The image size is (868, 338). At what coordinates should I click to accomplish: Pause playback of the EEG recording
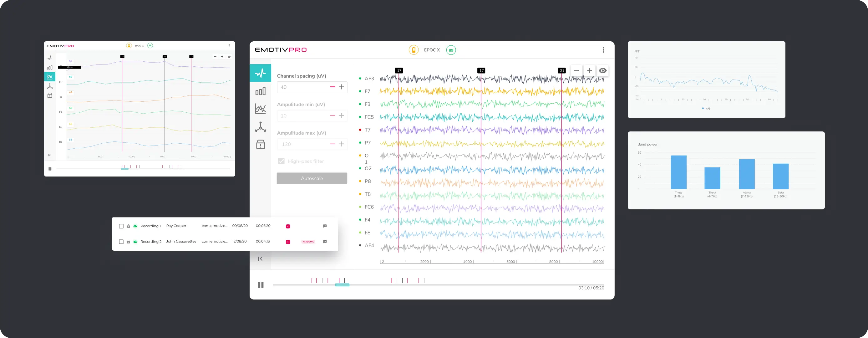click(x=261, y=285)
